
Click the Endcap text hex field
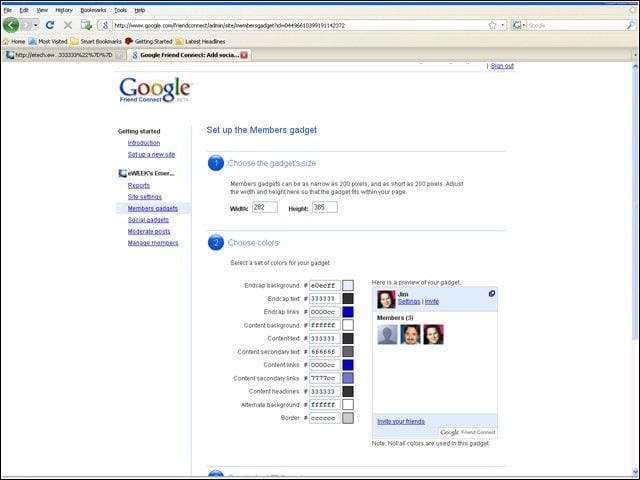click(324, 299)
